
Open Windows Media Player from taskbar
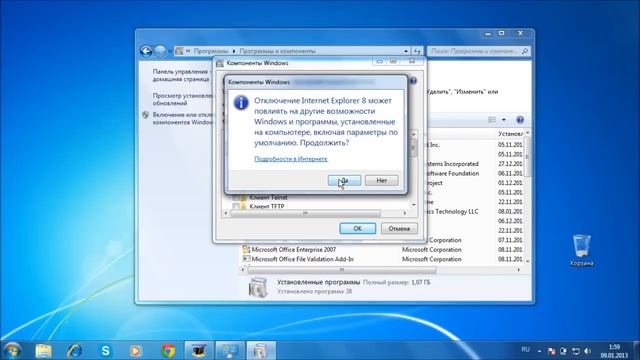click(x=136, y=351)
